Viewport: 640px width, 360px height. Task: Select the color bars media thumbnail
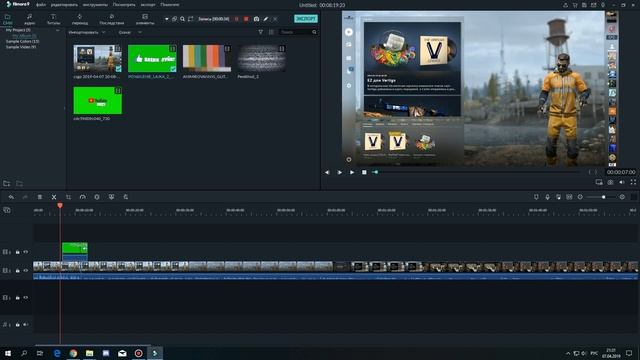[x=207, y=58]
